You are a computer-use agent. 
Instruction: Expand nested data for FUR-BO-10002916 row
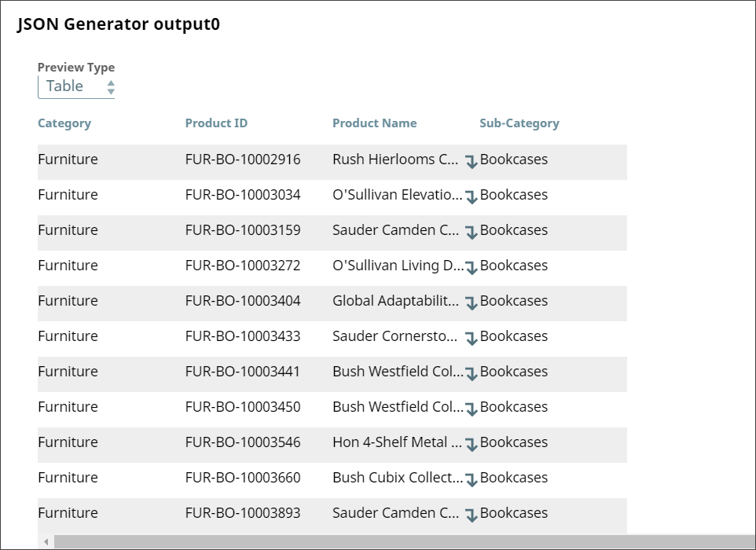472,163
